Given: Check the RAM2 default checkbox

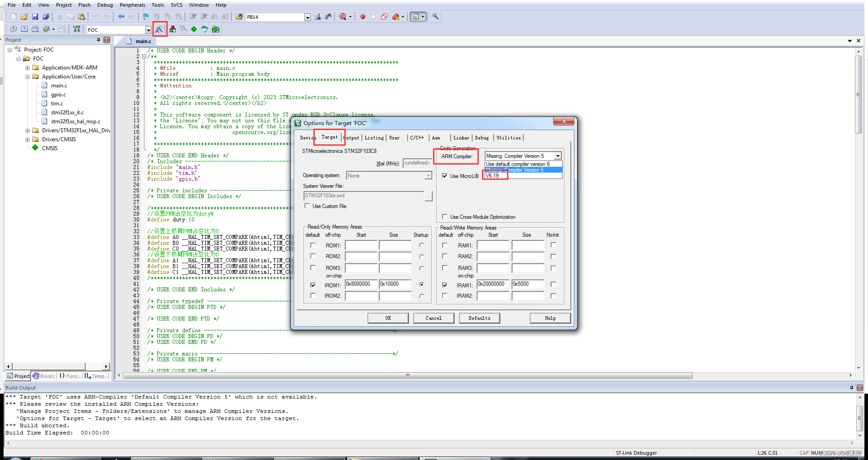Looking at the screenshot, I should [445, 256].
